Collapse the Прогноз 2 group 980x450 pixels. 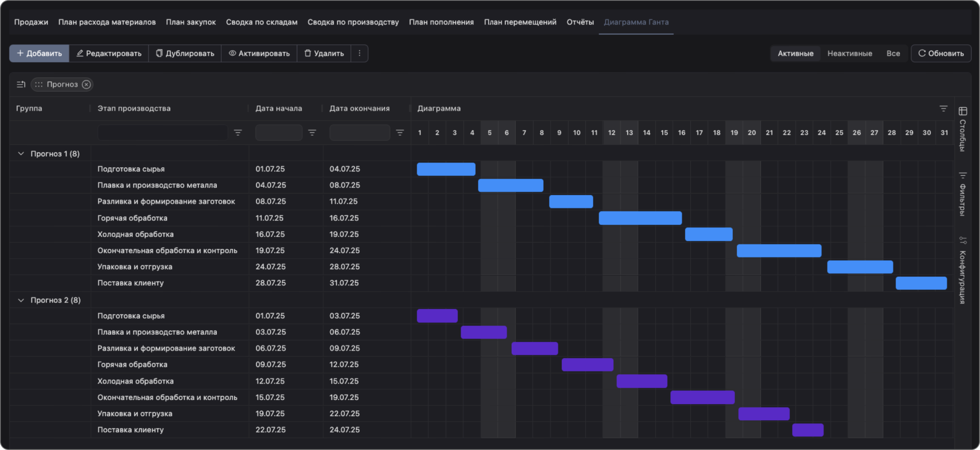coord(21,300)
